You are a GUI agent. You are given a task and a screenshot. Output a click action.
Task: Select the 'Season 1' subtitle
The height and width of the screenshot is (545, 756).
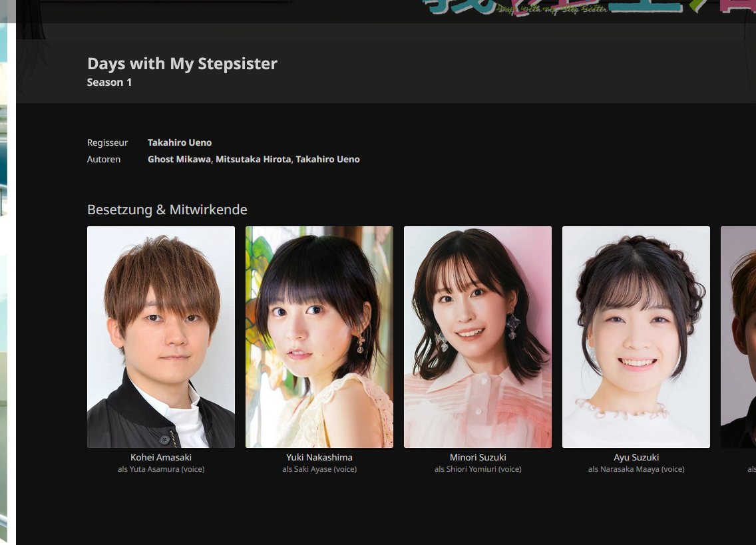109,83
